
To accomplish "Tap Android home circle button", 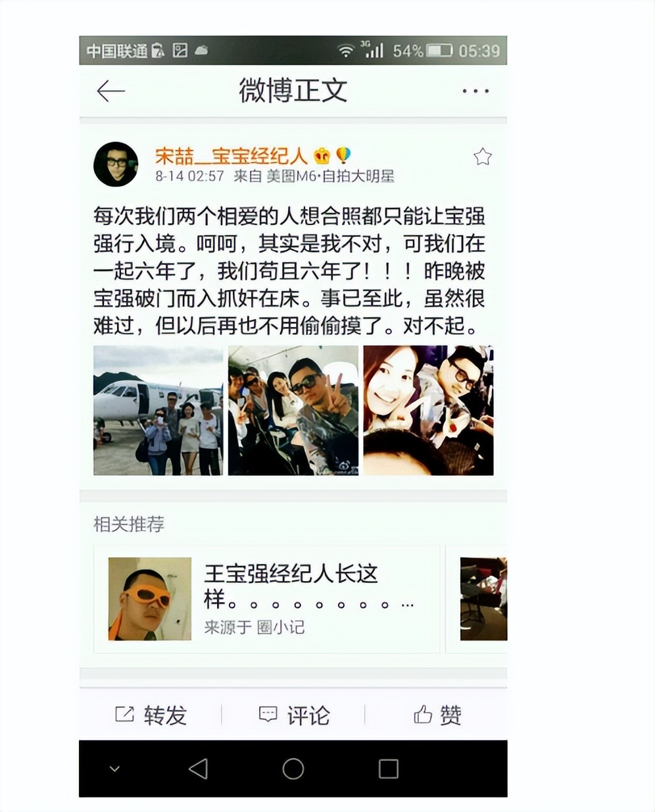I will pyautogui.click(x=293, y=769).
